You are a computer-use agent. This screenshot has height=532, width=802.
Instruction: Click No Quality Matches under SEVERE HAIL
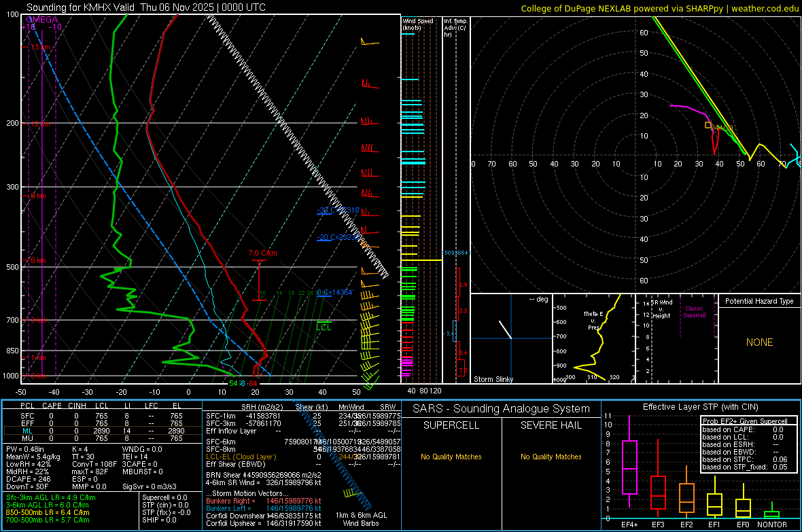551,457
